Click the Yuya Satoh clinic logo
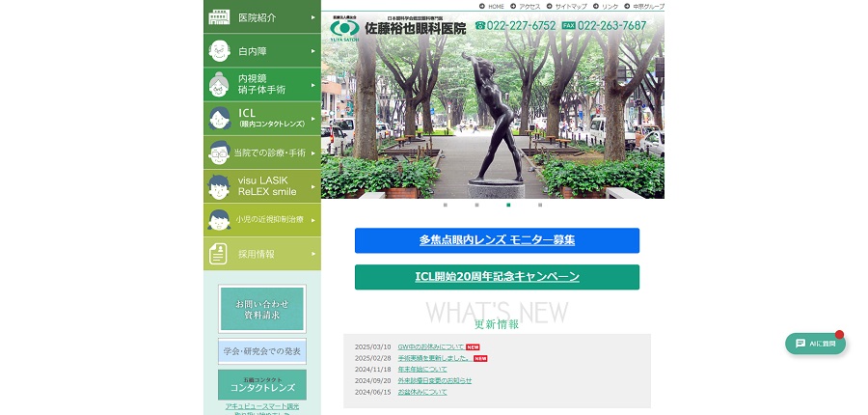This screenshot has width=868, height=415. (344, 29)
